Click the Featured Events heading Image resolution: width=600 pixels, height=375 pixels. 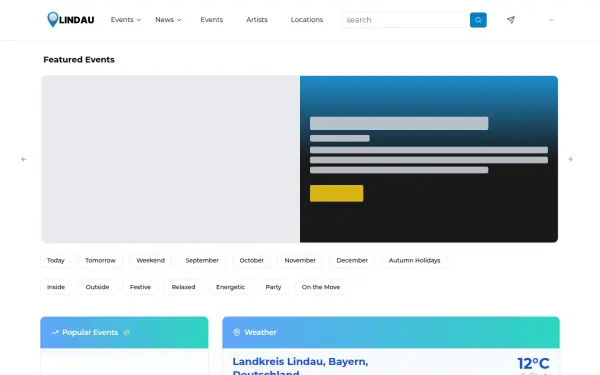pos(79,60)
